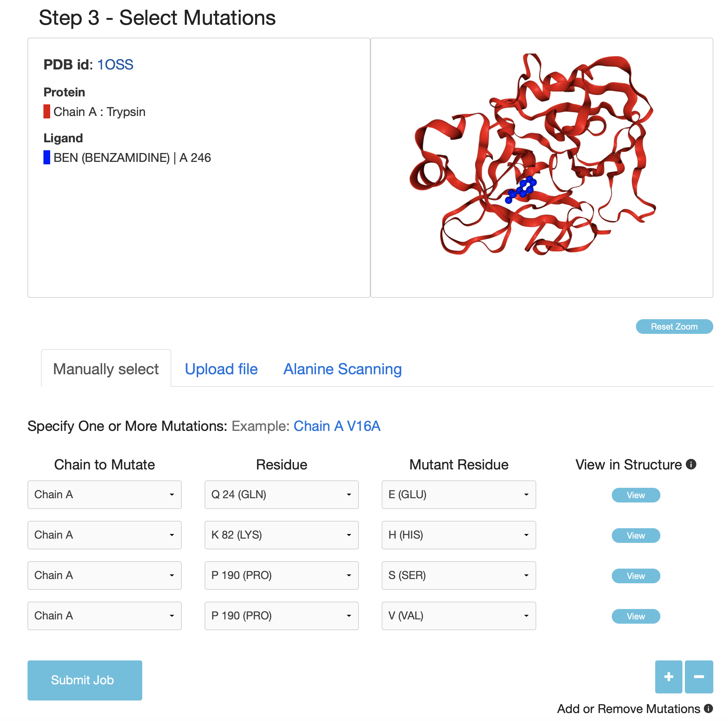Switch to the Upload file tab
The width and height of the screenshot is (728, 721).
(x=221, y=369)
